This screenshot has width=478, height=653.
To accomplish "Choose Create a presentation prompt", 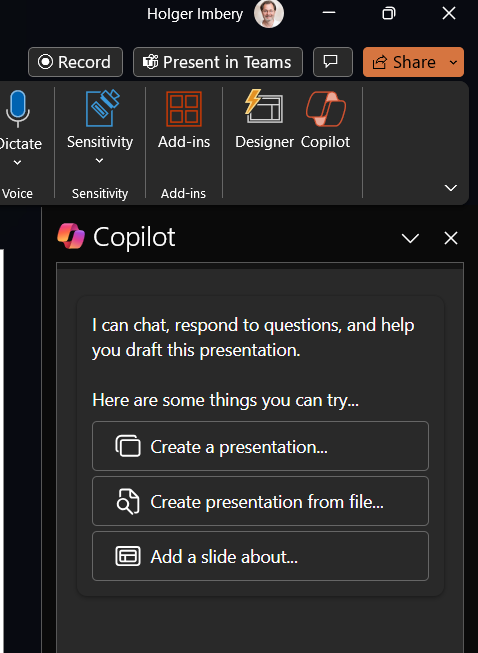I will [x=260, y=446].
